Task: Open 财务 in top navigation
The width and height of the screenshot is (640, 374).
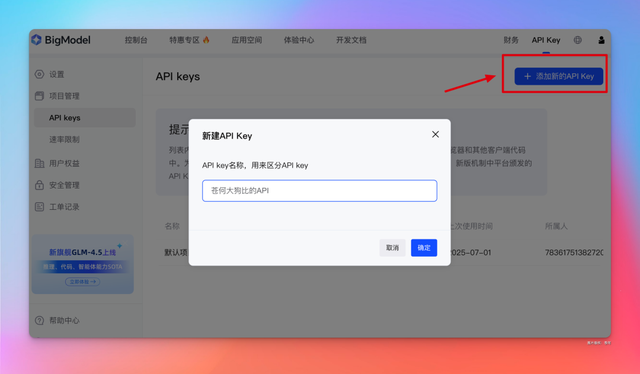Action: [x=511, y=40]
